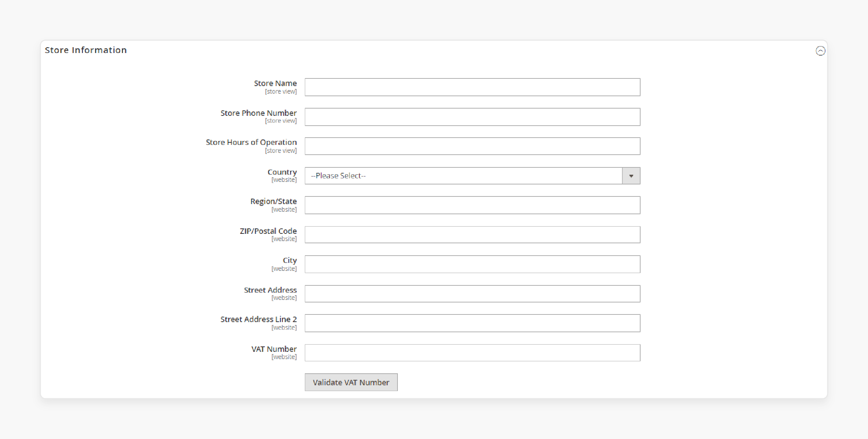Click the Country label

coord(282,172)
